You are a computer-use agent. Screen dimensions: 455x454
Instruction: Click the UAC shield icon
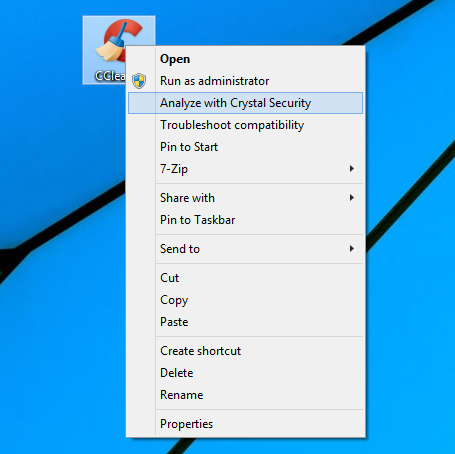(x=139, y=81)
